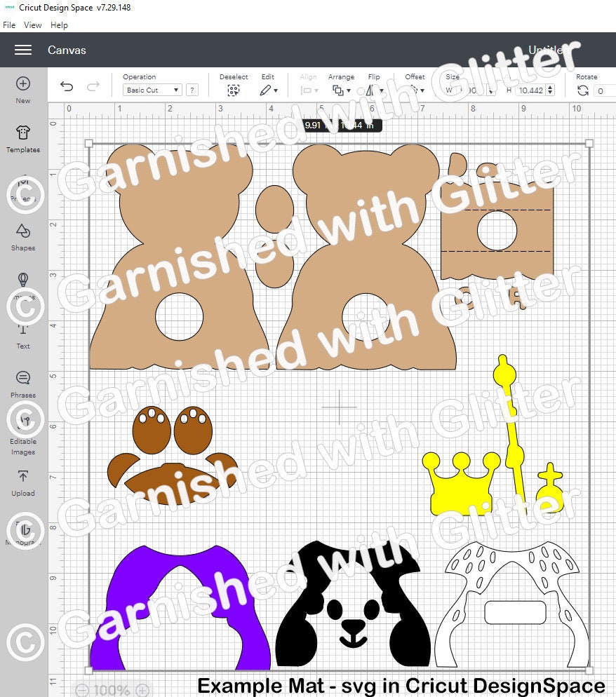Open the Flip dropdown arrow
Viewport: 616px width, 697px height.
coord(381,90)
